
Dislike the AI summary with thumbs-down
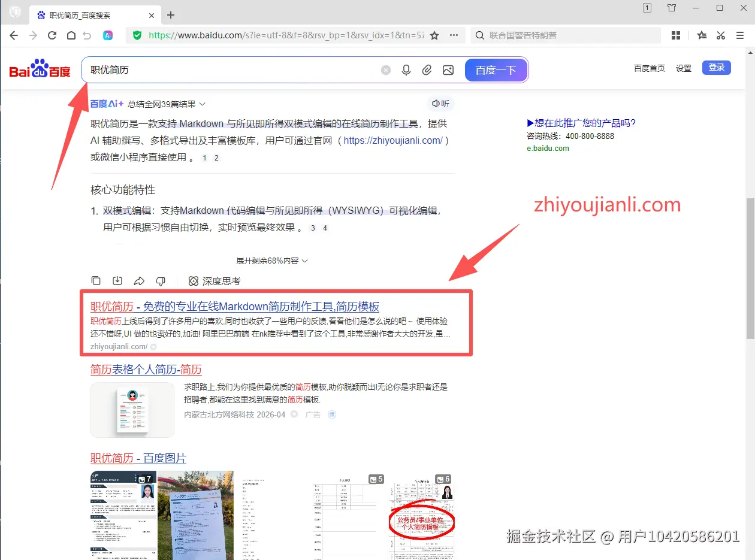(161, 281)
